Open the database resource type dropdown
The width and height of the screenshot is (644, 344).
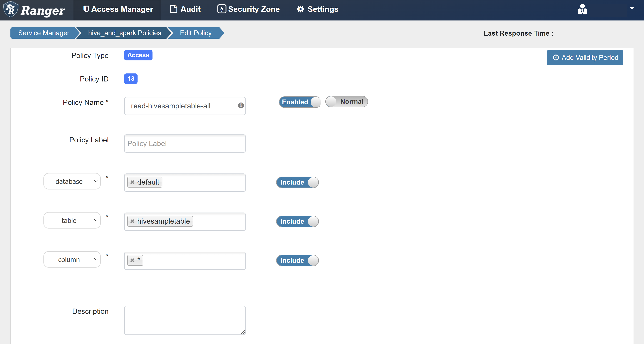pos(72,181)
